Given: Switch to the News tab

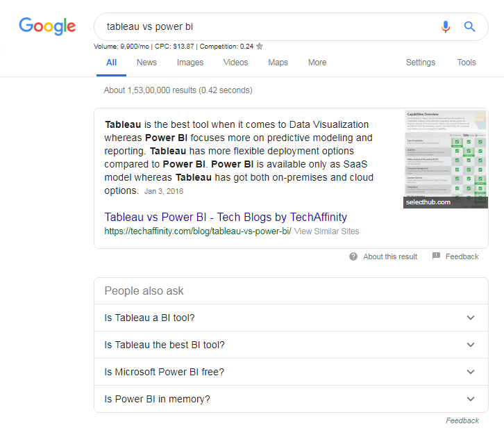Looking at the screenshot, I should 146,63.
